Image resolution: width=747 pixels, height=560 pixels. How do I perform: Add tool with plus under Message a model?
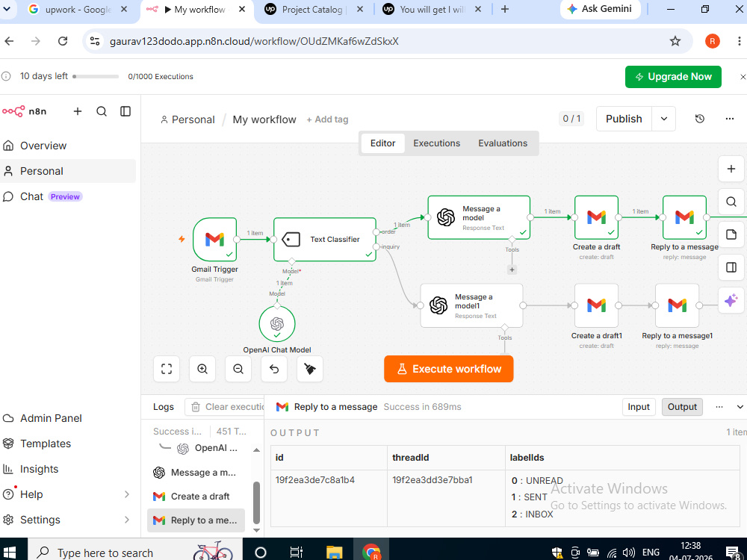click(512, 270)
